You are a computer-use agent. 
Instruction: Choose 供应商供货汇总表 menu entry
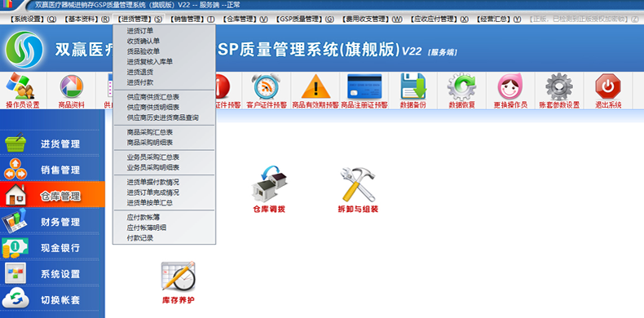pyautogui.click(x=153, y=97)
